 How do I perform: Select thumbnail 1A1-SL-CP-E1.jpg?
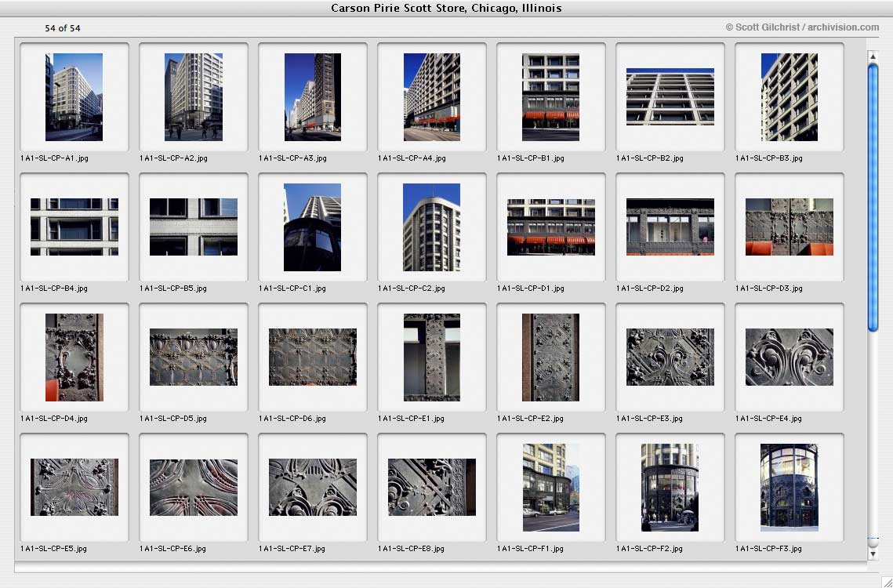[x=432, y=358]
